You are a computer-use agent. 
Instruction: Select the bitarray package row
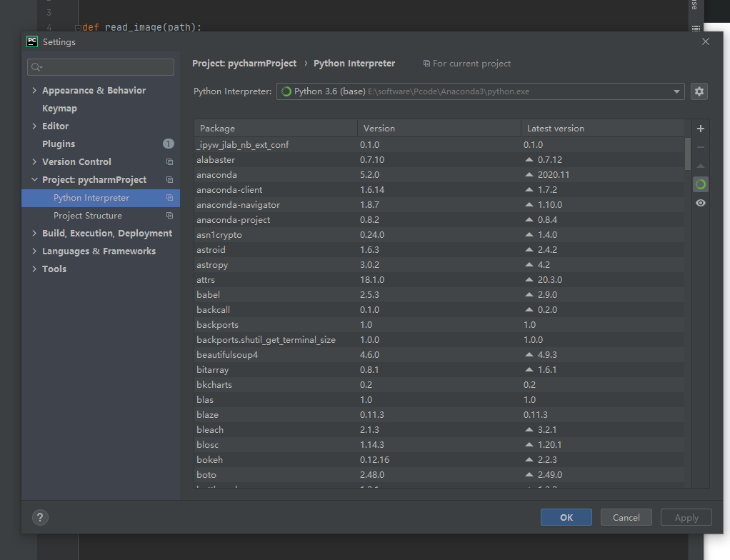click(439, 369)
